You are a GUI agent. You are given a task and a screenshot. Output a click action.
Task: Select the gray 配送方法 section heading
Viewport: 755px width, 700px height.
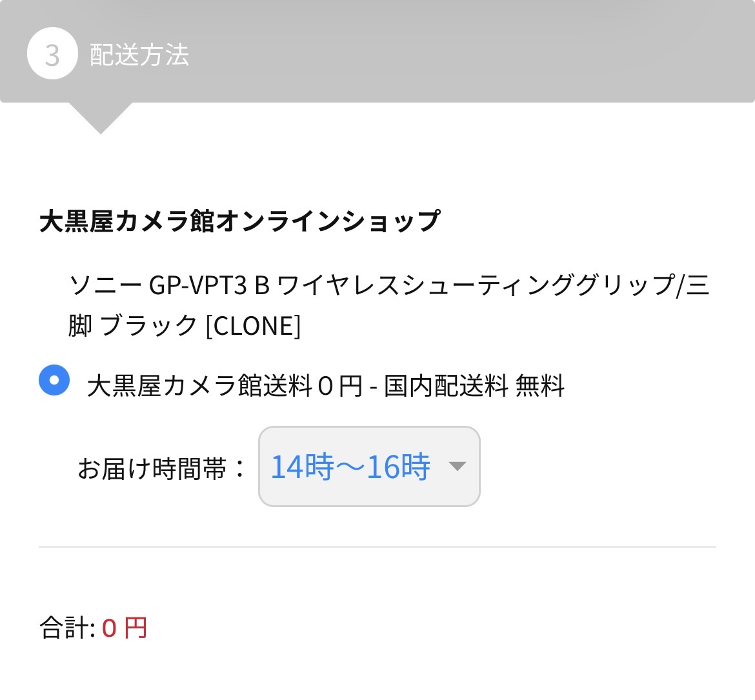(x=138, y=55)
